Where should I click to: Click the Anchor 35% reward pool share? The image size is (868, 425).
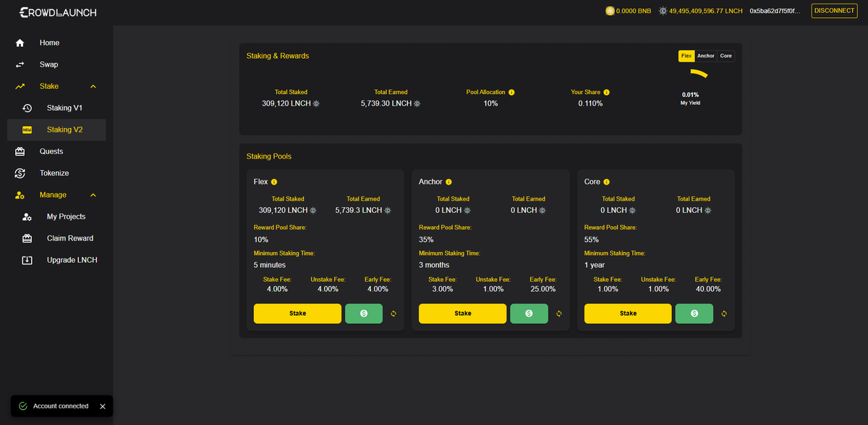coord(426,240)
